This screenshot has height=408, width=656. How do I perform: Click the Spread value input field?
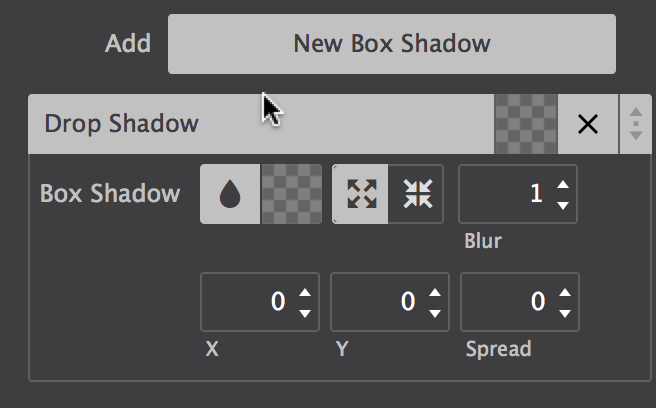point(506,301)
